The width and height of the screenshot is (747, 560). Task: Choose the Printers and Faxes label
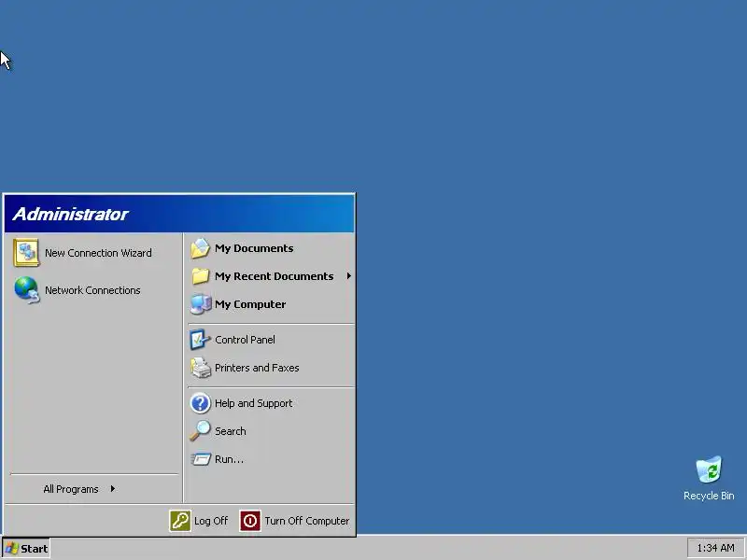point(257,368)
